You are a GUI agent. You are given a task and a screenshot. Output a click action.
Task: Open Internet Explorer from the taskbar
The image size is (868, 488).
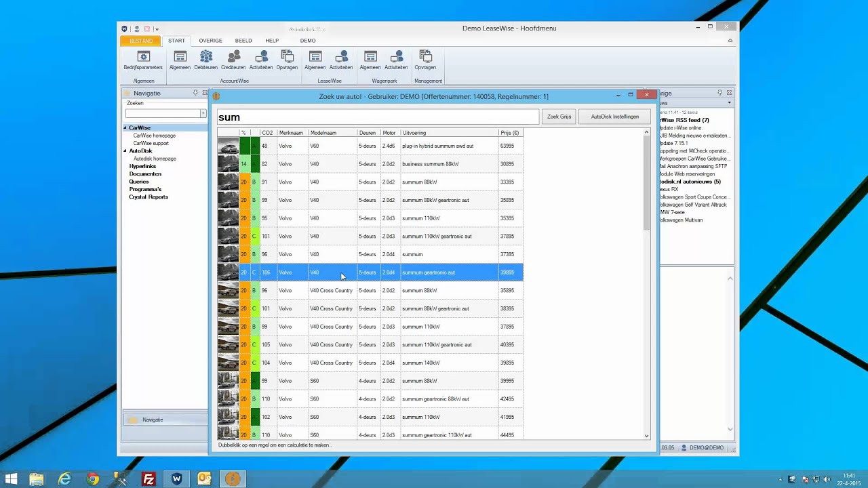[x=64, y=479]
